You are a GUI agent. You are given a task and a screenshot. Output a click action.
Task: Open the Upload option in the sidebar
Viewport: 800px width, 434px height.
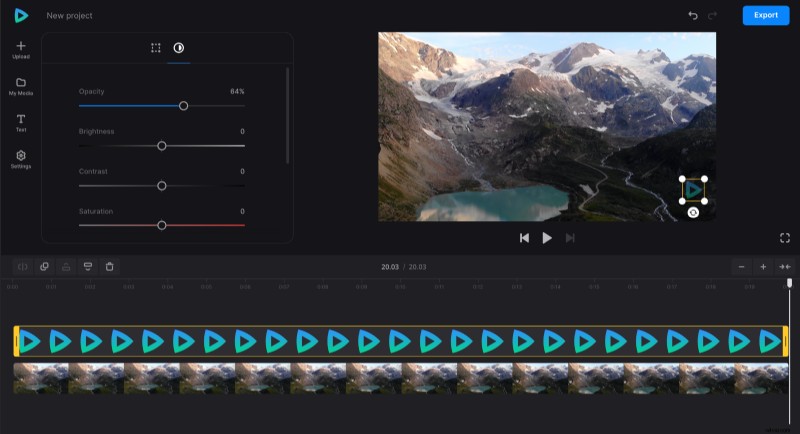(x=21, y=50)
